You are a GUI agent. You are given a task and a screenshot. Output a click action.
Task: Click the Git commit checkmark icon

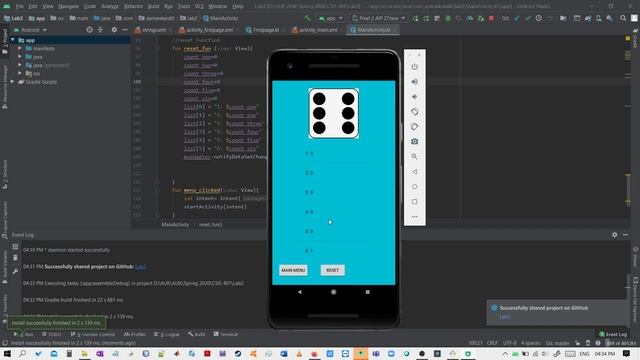pyautogui.click(x=528, y=18)
